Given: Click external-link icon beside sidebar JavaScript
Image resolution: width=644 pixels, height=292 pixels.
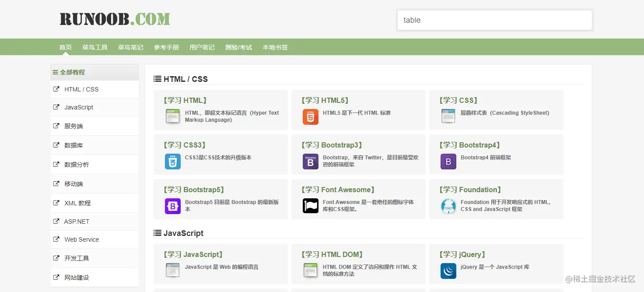Looking at the screenshot, I should coord(56,107).
